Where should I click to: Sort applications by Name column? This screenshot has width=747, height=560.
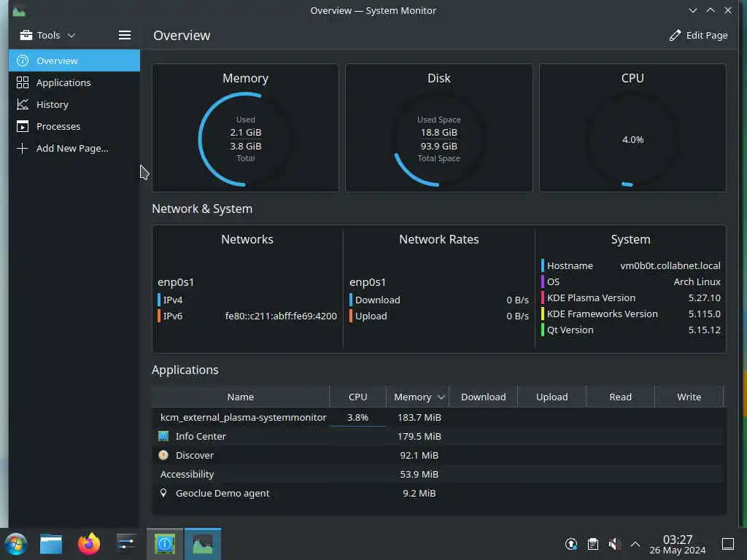click(241, 397)
